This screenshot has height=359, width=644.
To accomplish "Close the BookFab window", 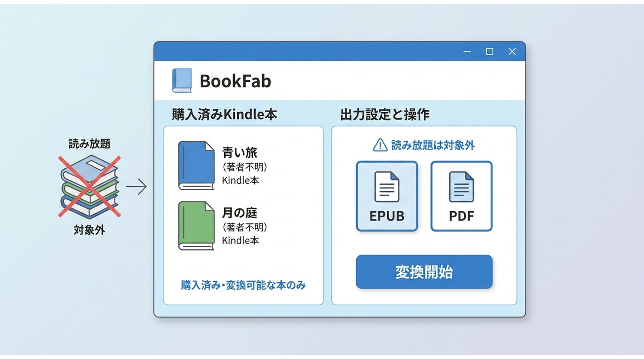I will [512, 51].
